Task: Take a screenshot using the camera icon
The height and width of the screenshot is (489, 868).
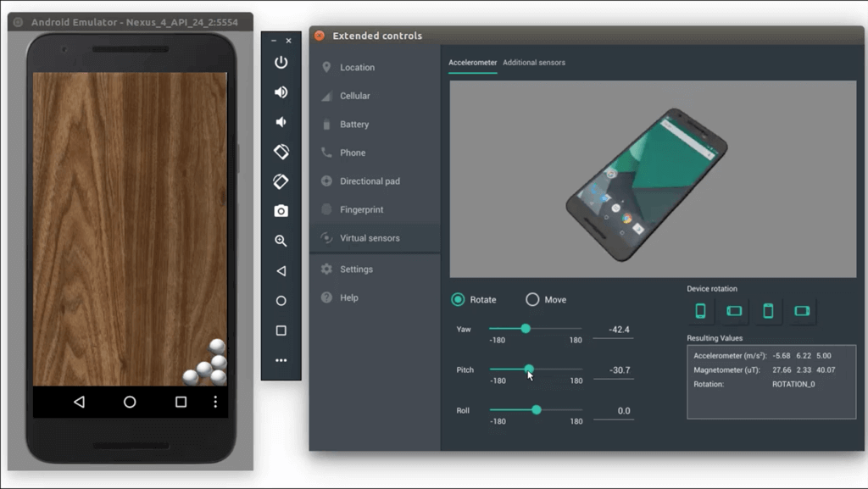Action: (x=281, y=211)
